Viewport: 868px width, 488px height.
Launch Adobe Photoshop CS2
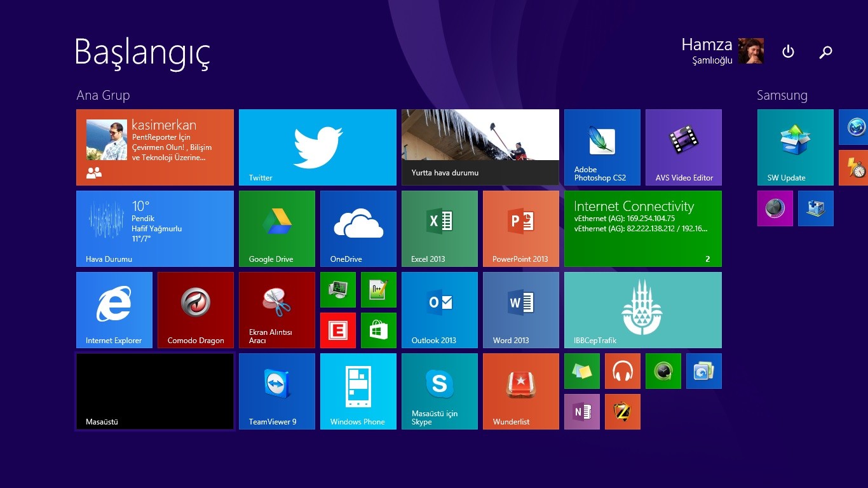tap(602, 147)
